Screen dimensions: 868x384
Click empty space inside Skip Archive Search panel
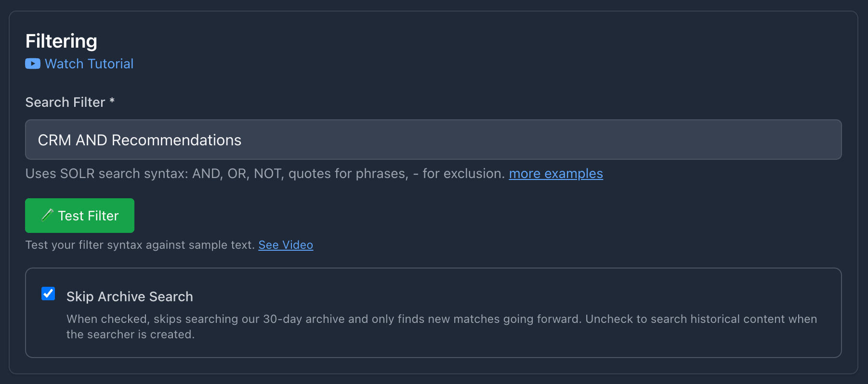[530, 294]
